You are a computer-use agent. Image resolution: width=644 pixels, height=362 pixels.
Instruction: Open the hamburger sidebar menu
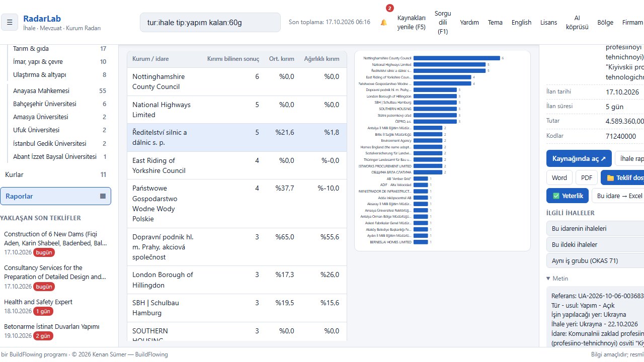click(x=10, y=22)
